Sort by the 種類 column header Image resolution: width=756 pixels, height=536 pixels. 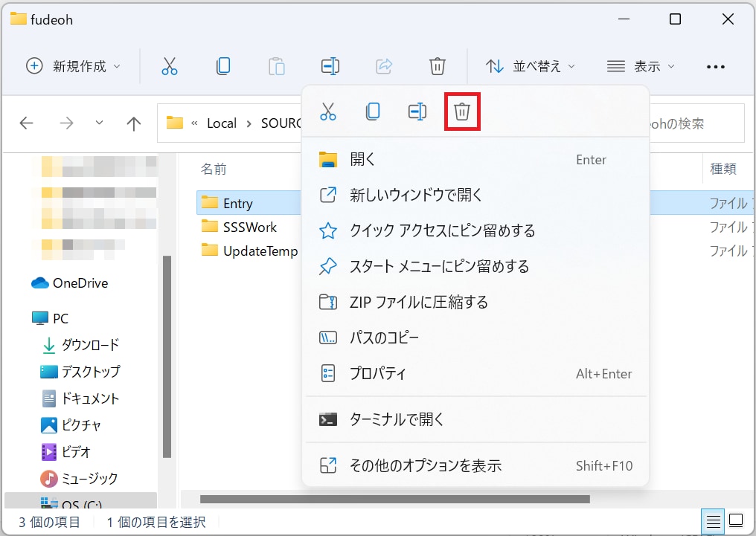(x=723, y=169)
